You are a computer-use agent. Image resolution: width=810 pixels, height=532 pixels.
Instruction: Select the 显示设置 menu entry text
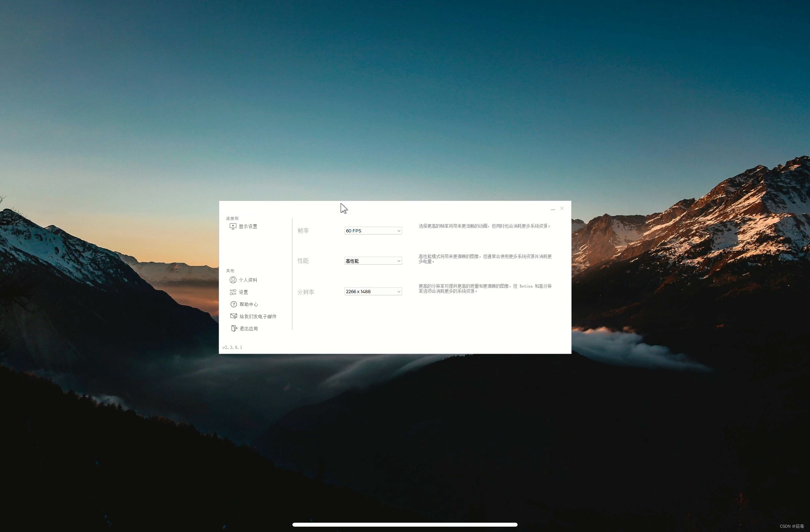(248, 226)
